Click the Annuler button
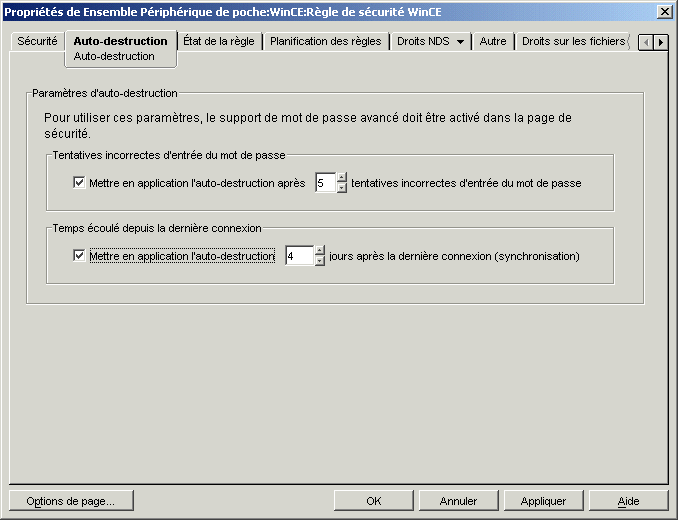678x520 pixels. [x=458, y=501]
